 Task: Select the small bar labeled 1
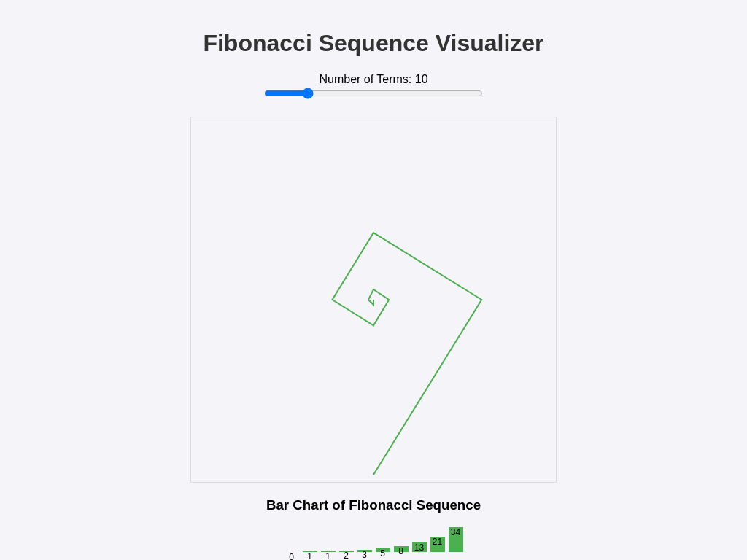pos(328,553)
